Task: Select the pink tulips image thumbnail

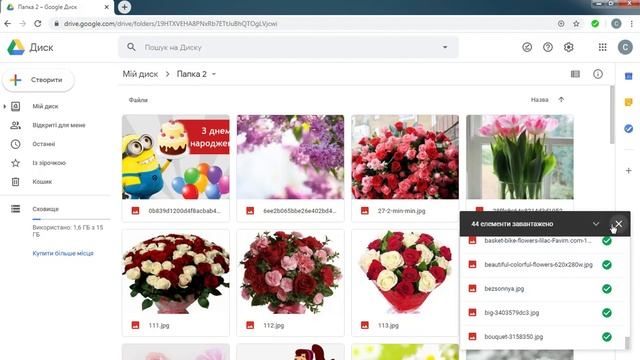Action: coord(520,157)
